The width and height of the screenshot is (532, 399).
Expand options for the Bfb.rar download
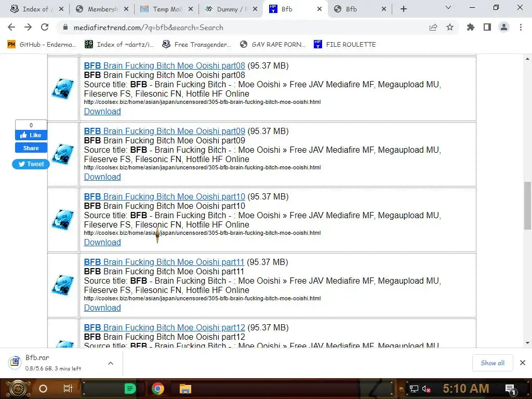[110, 363]
